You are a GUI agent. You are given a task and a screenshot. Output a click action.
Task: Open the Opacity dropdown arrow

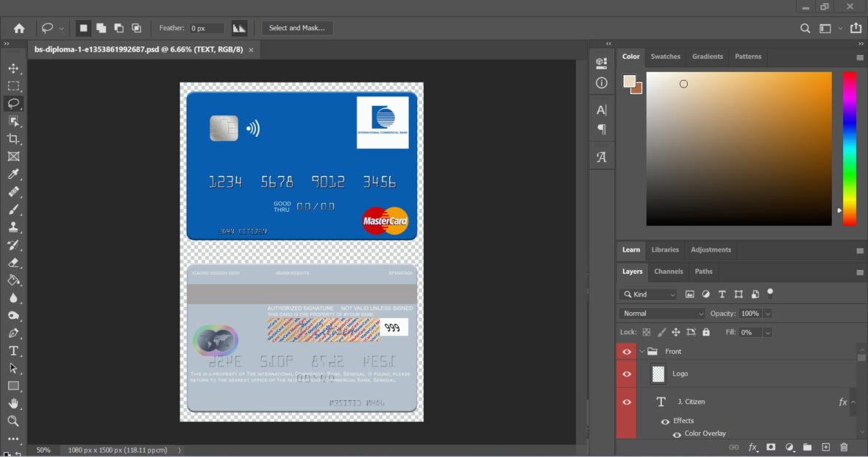pos(768,313)
